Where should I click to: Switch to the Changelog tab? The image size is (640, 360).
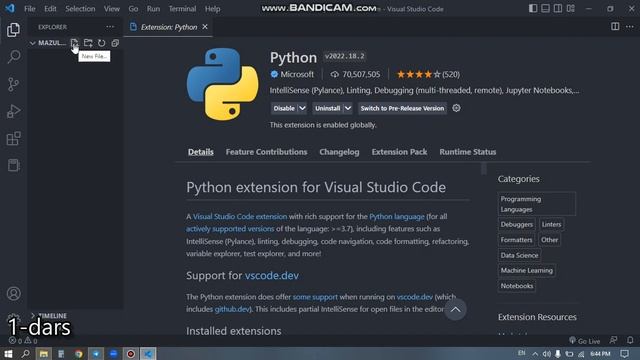[x=339, y=152]
